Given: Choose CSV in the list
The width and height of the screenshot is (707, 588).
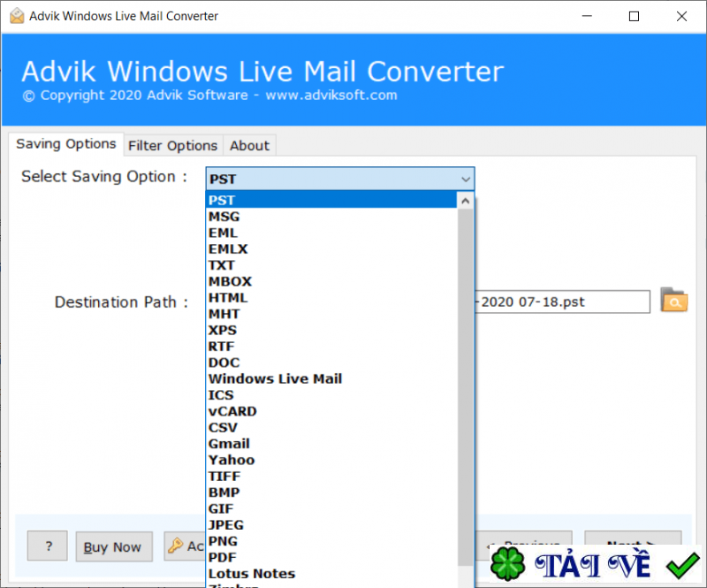Looking at the screenshot, I should click(x=331, y=428).
